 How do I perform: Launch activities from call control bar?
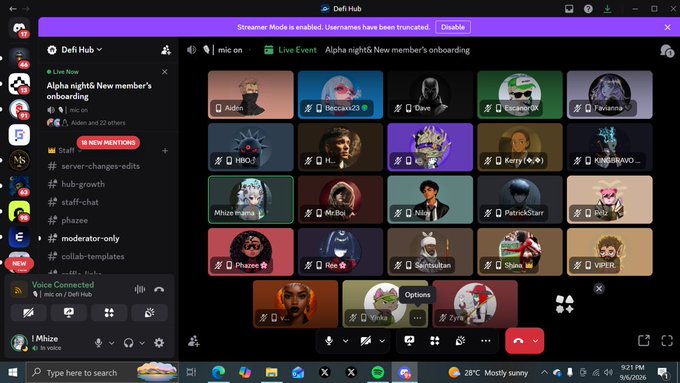pos(435,341)
